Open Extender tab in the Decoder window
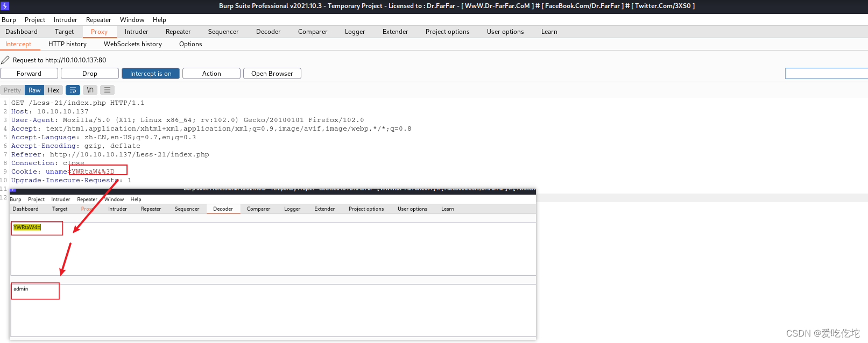 tap(324, 209)
